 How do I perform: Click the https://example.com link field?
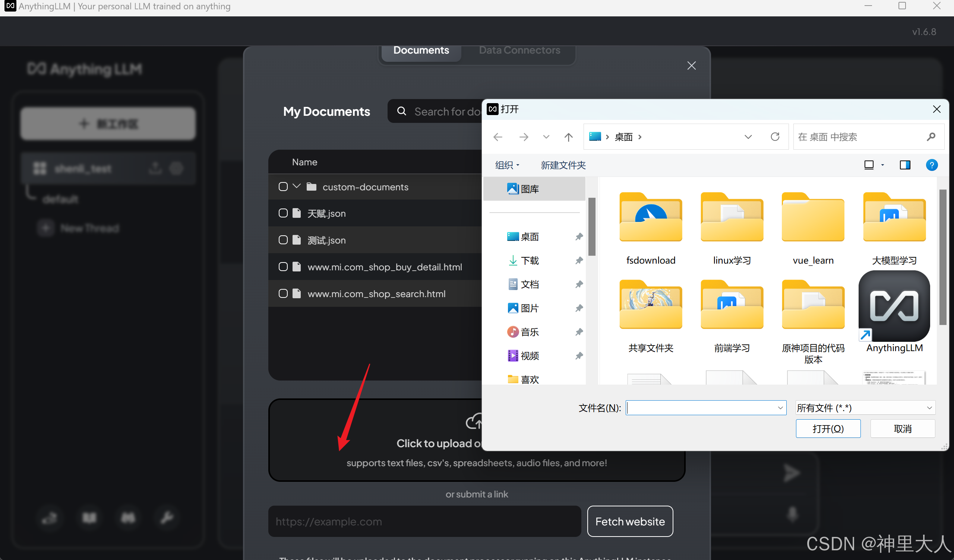(424, 521)
